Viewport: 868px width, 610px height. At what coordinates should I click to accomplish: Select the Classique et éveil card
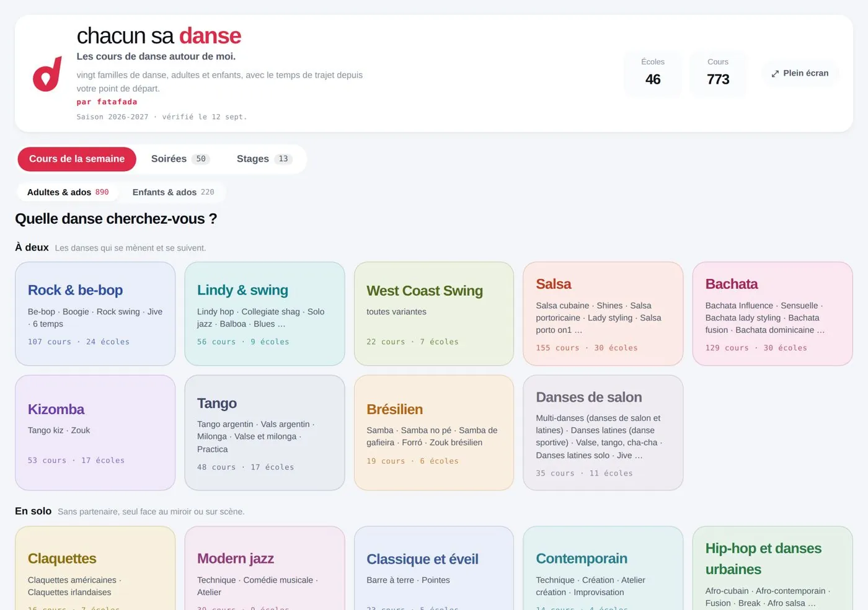point(434,568)
